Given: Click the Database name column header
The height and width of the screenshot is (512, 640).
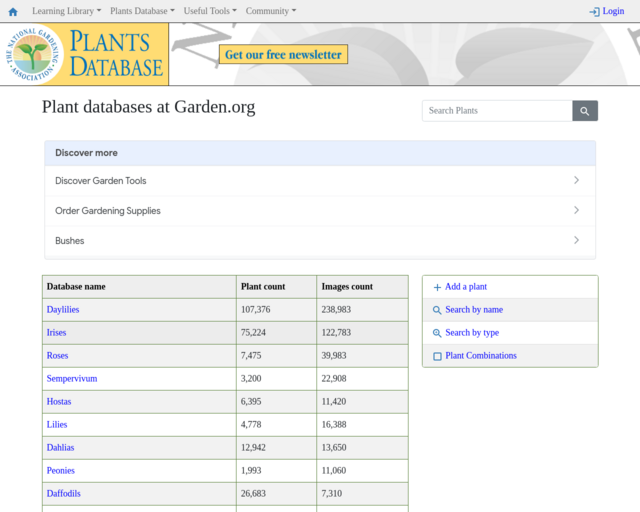Looking at the screenshot, I should [76, 287].
